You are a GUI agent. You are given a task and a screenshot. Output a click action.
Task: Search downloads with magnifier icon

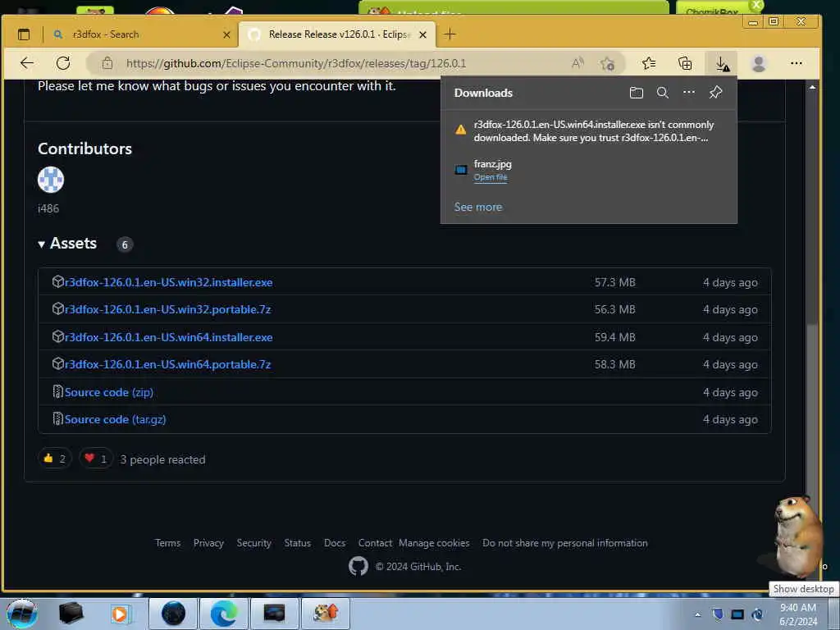663,93
